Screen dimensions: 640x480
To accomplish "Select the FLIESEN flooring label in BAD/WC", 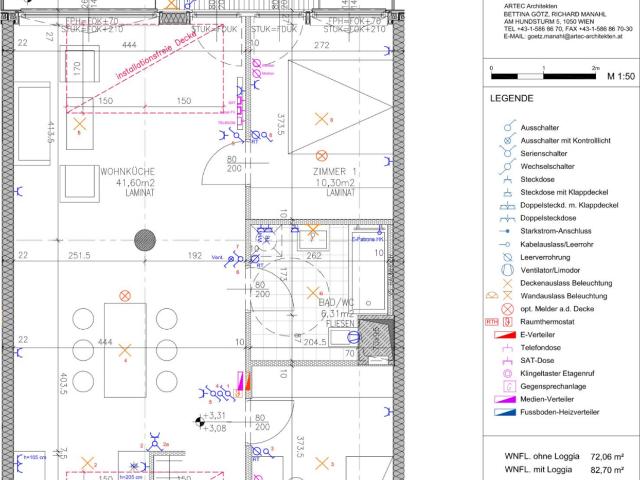I will coord(341,324).
